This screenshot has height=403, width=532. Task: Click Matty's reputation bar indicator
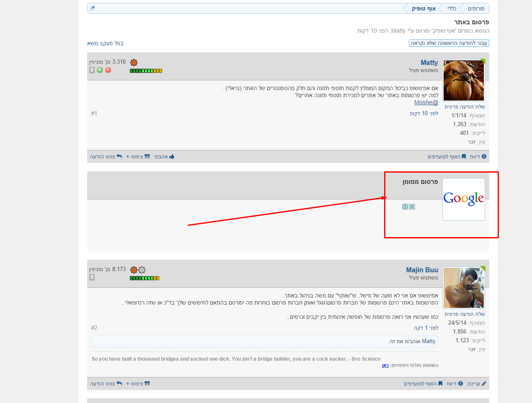146,71
